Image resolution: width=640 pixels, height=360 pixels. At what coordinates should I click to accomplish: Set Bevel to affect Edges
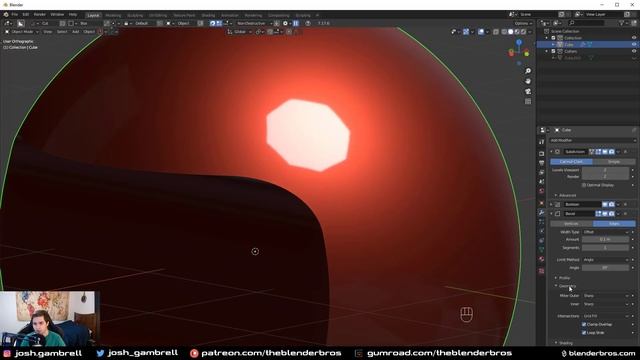click(614, 224)
